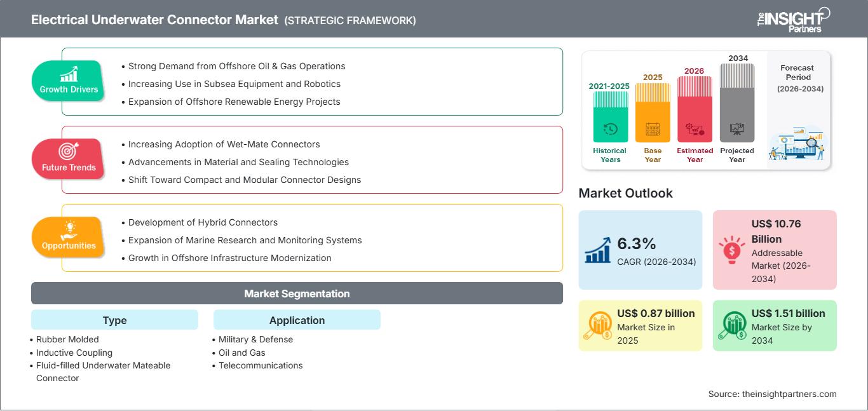Click the Telecommunications application item
Viewport: 868px width, 411px height.
pos(261,365)
